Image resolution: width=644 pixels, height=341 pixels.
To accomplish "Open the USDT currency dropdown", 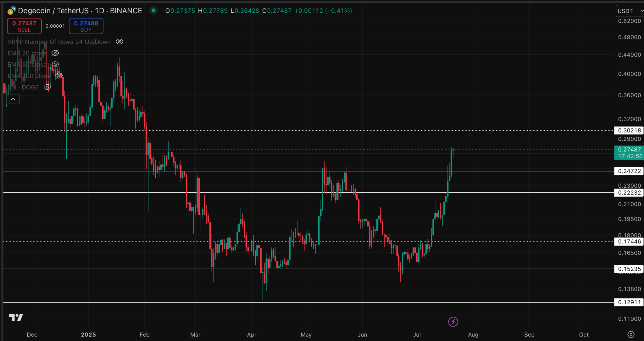I will coord(630,11).
